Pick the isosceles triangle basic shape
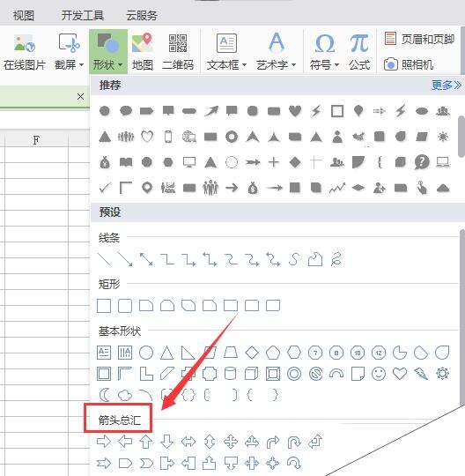The width and height of the screenshot is (465, 476). pyautogui.click(x=167, y=353)
